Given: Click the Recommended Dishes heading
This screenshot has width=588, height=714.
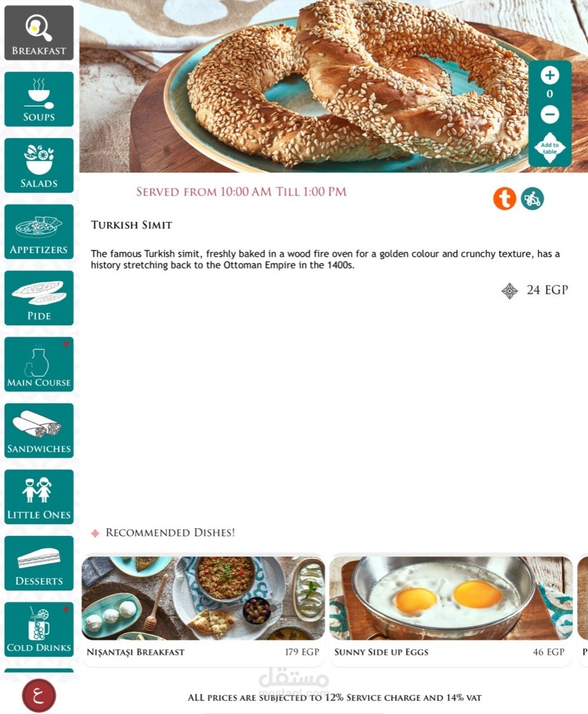Looking at the screenshot, I should [x=170, y=533].
